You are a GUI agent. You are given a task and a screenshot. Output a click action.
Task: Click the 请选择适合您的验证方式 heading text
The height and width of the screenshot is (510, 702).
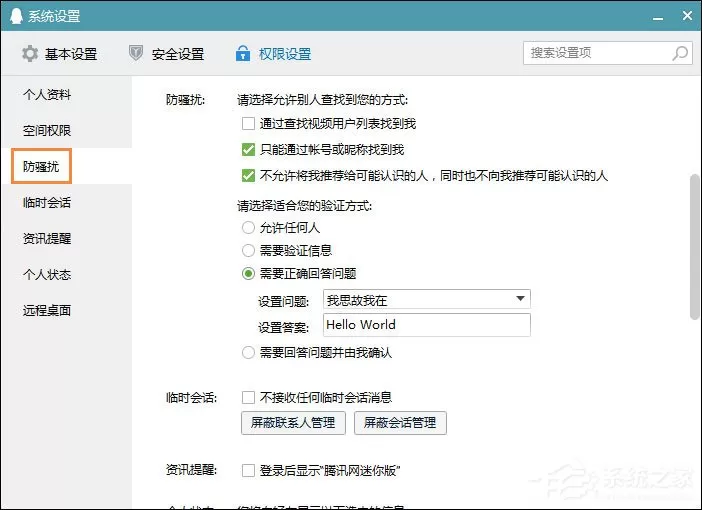pyautogui.click(x=304, y=206)
